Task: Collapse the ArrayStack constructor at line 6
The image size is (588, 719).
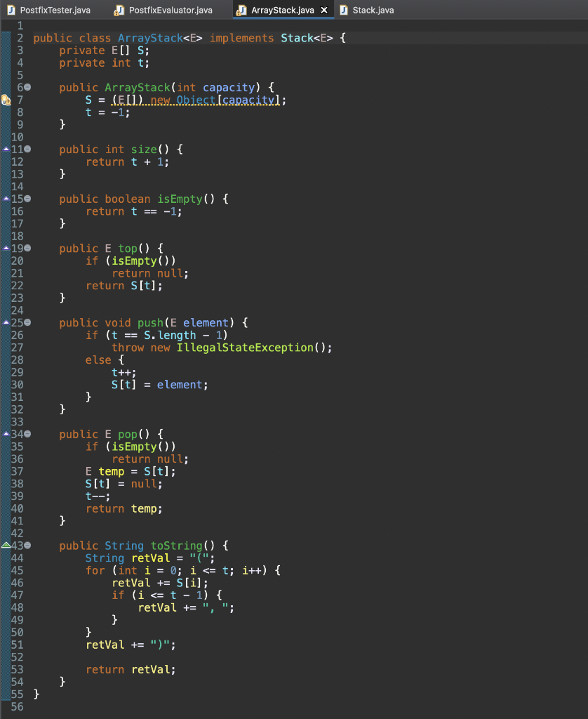Action: tap(27, 87)
